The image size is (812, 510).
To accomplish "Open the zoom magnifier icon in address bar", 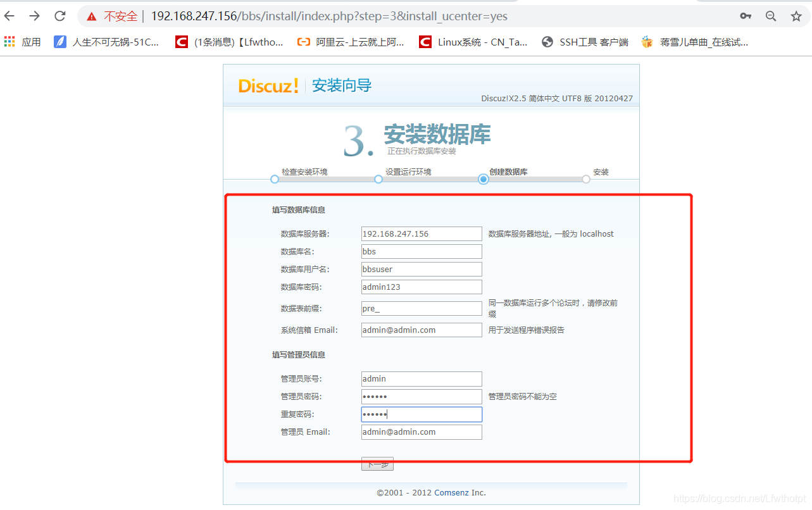I will click(771, 16).
